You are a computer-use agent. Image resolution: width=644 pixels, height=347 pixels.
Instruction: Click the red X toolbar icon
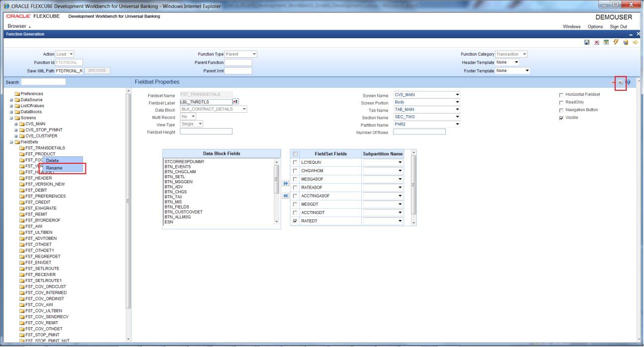596,43
